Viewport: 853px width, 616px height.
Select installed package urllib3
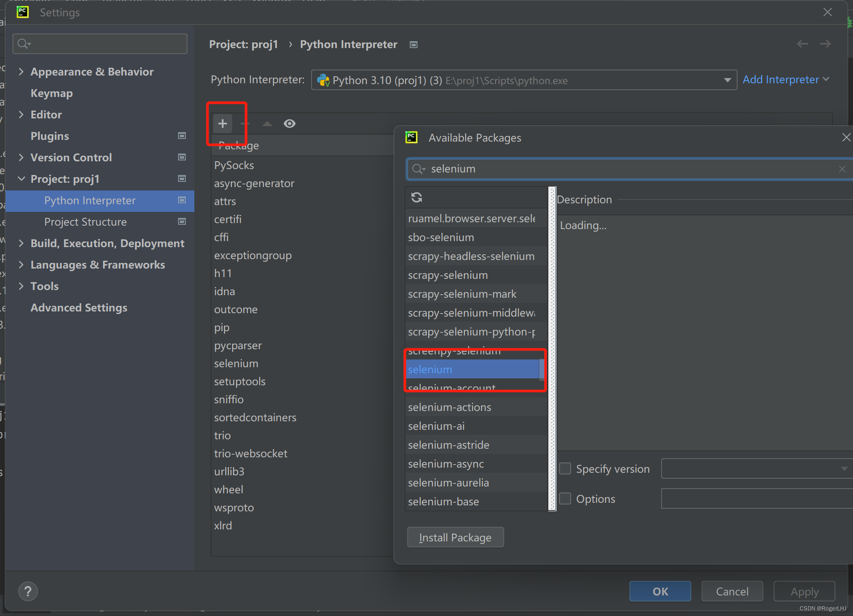tap(229, 471)
